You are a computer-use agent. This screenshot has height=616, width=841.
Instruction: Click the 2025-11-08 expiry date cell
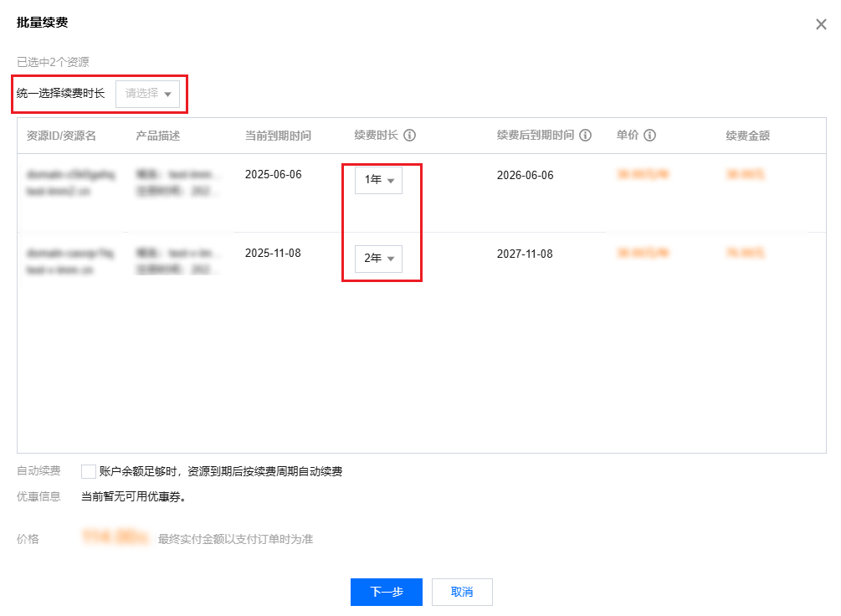click(x=273, y=254)
